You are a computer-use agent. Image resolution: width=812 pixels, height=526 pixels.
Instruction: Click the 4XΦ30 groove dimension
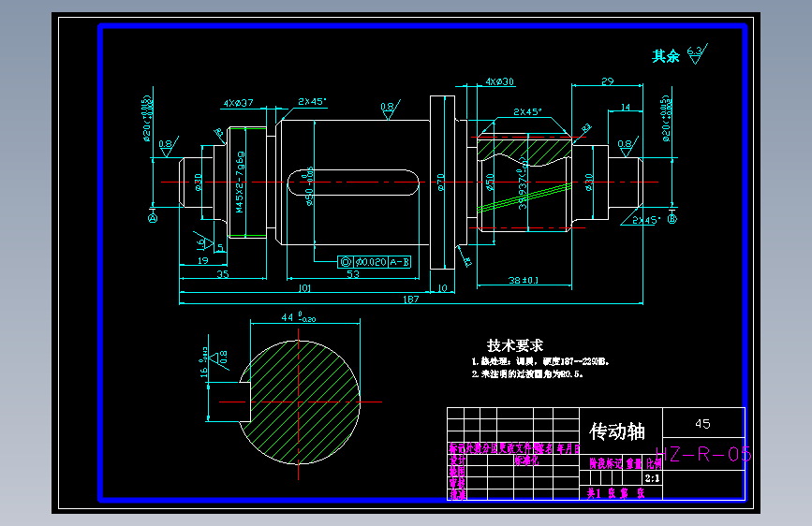click(499, 81)
